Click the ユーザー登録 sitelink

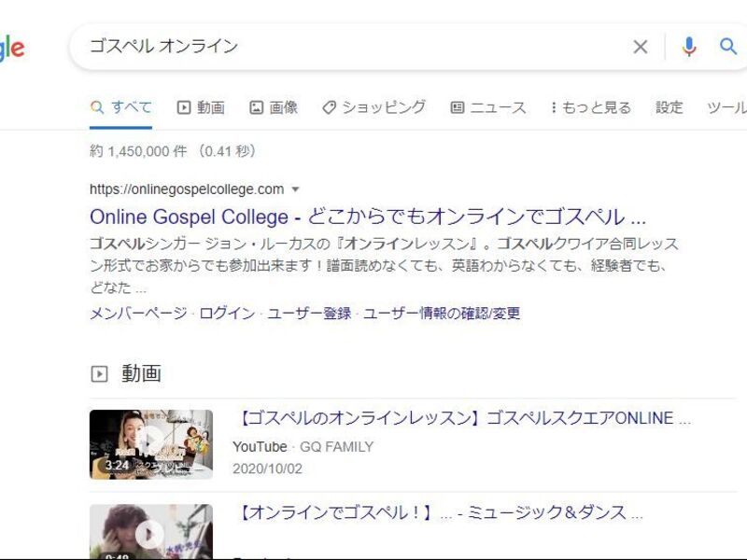(x=309, y=314)
